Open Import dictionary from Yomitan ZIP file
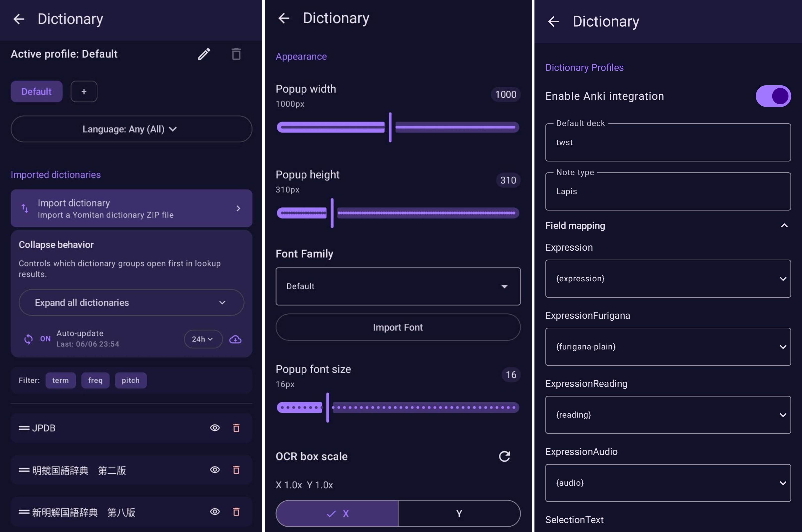The image size is (802, 532). click(131, 208)
